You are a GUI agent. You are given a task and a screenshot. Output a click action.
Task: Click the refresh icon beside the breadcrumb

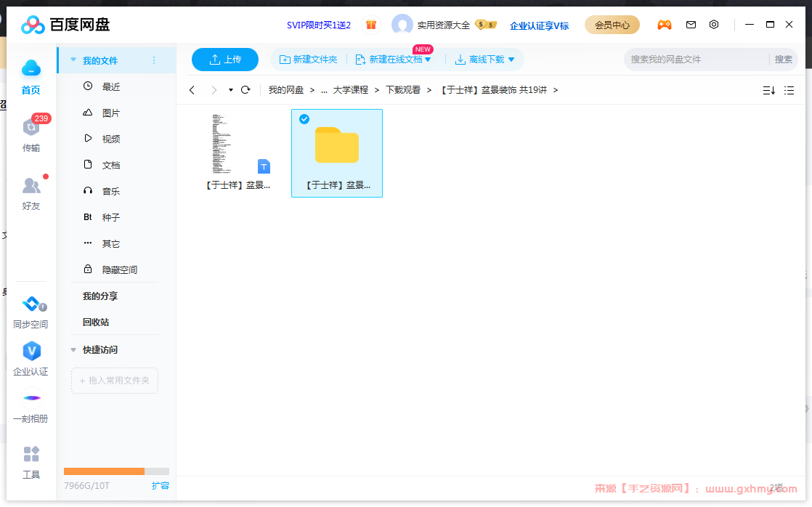coord(245,90)
